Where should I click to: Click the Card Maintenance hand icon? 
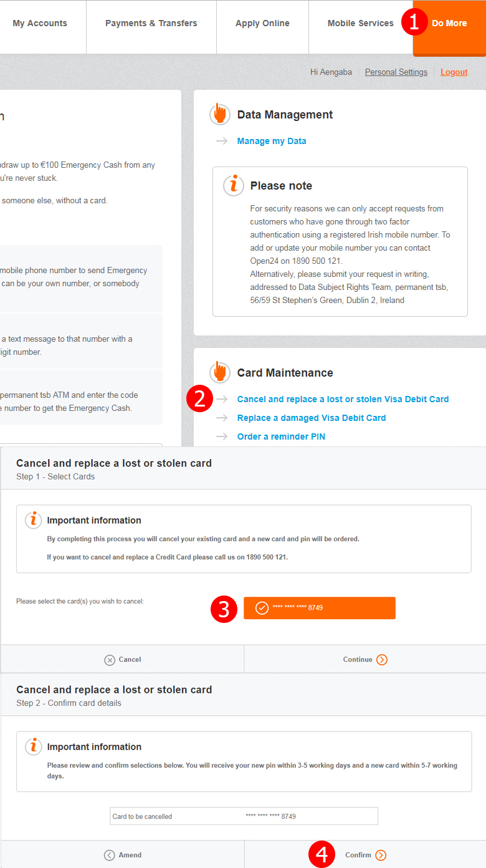pyautogui.click(x=220, y=372)
